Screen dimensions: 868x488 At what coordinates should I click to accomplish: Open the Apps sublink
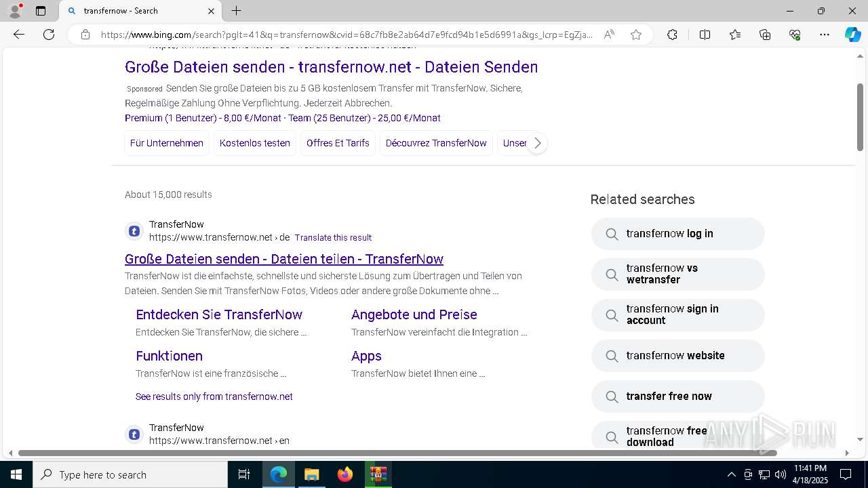click(x=366, y=356)
